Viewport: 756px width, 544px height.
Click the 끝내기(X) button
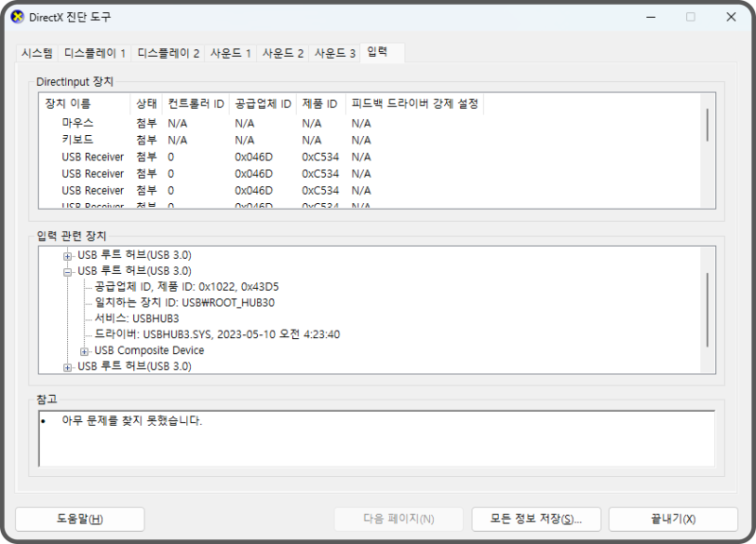673,518
